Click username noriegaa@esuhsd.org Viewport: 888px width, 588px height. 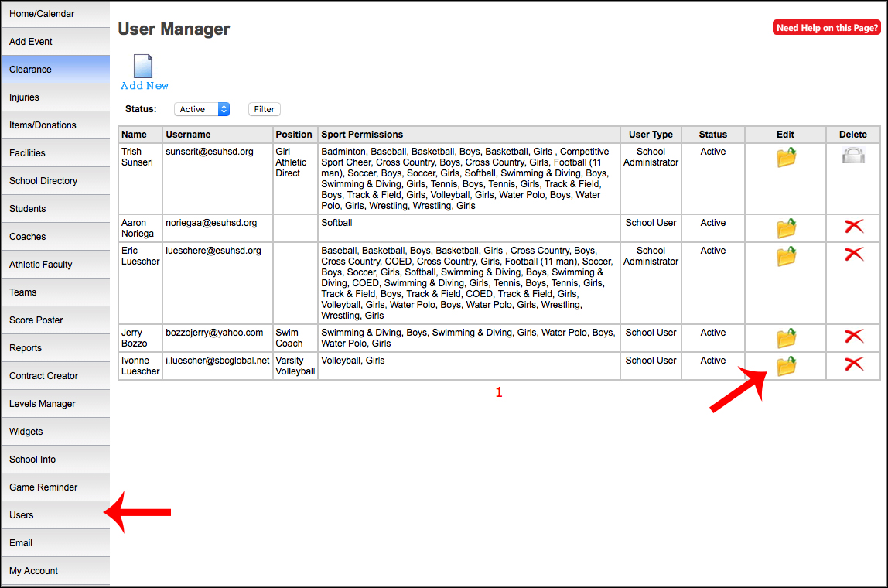point(211,223)
